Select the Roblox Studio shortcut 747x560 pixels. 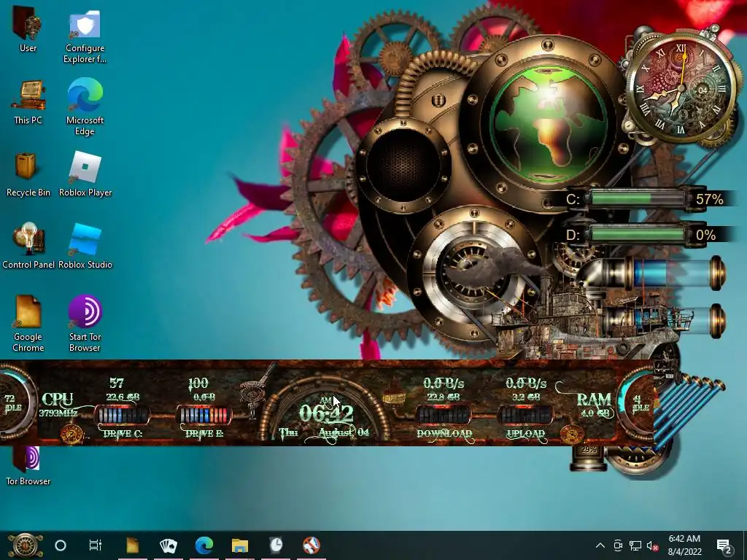85,246
